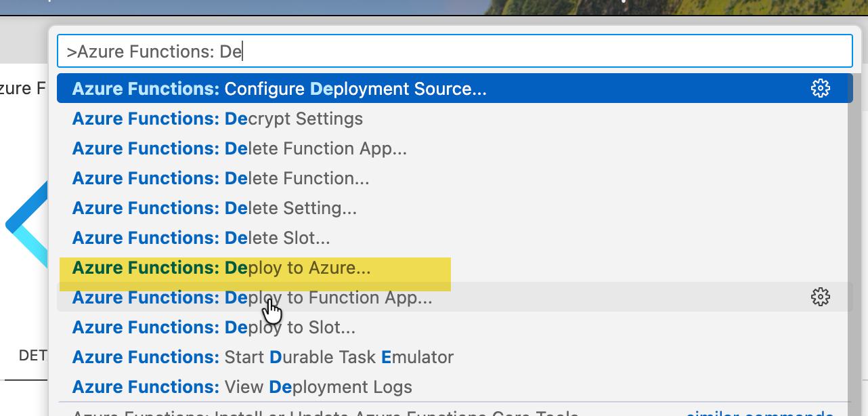Select the Deploy to Slot command

click(x=213, y=327)
